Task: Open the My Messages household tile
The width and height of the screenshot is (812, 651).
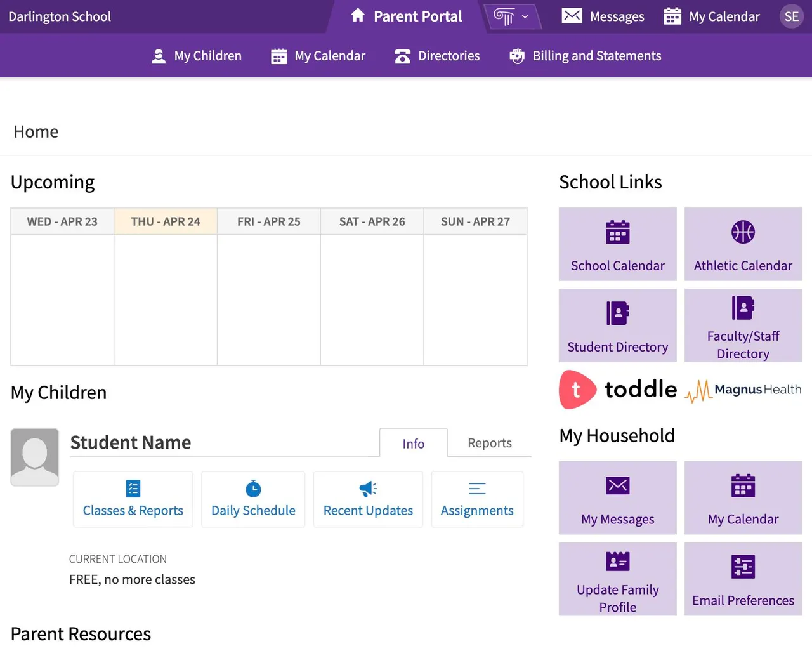Action: (618, 498)
